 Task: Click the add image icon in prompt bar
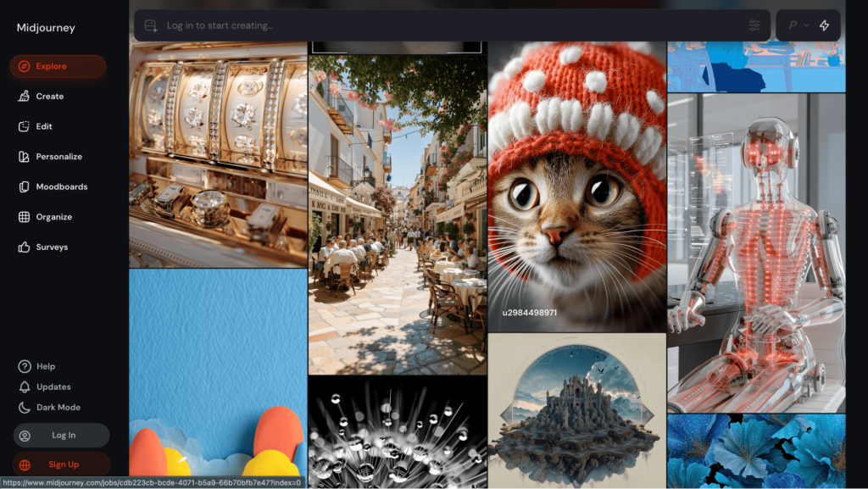[151, 25]
